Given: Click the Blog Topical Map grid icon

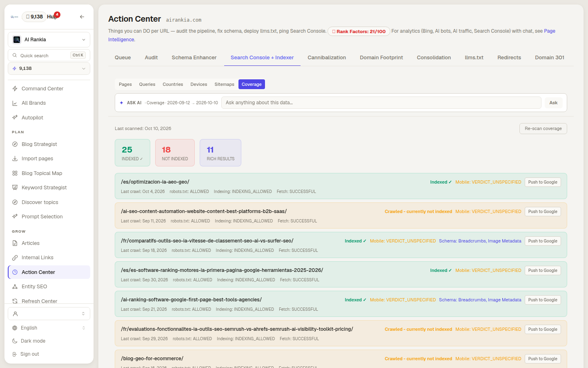Looking at the screenshot, I should (x=15, y=173).
